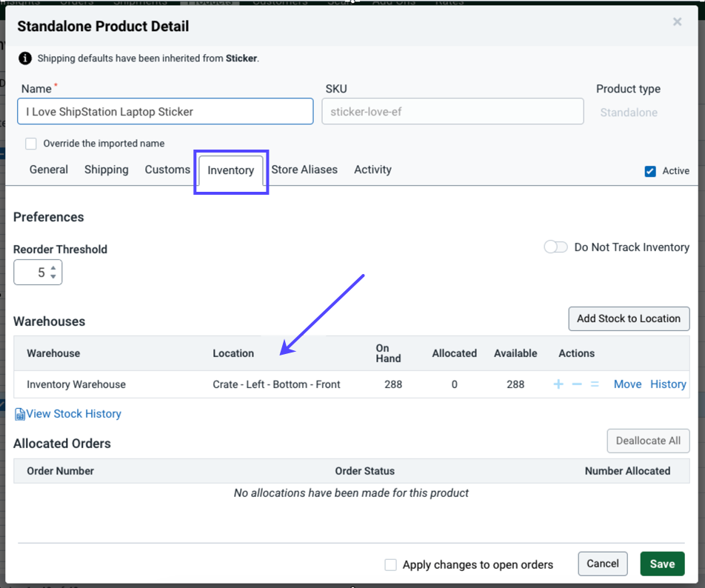Click into the product Name field

pos(165,112)
